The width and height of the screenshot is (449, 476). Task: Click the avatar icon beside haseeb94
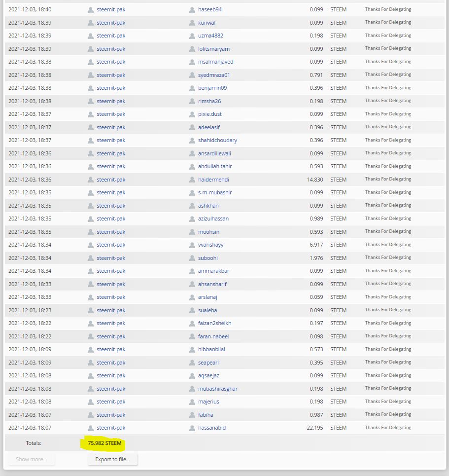point(192,10)
